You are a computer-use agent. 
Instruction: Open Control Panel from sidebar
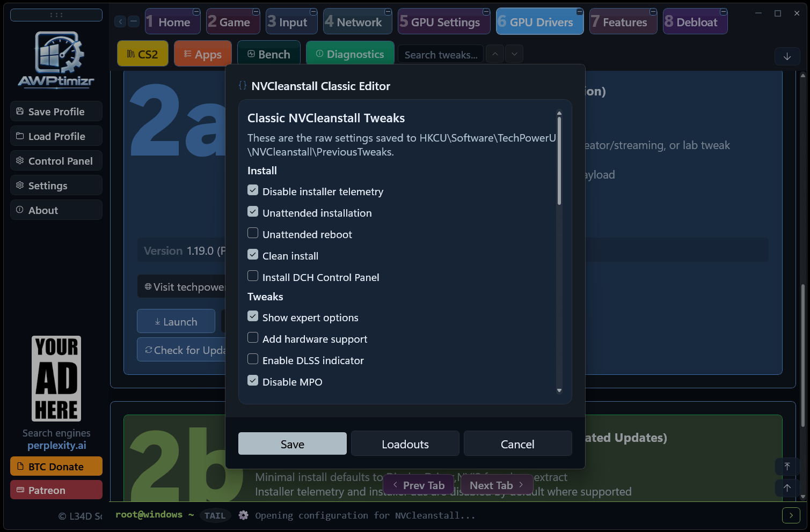point(56,161)
